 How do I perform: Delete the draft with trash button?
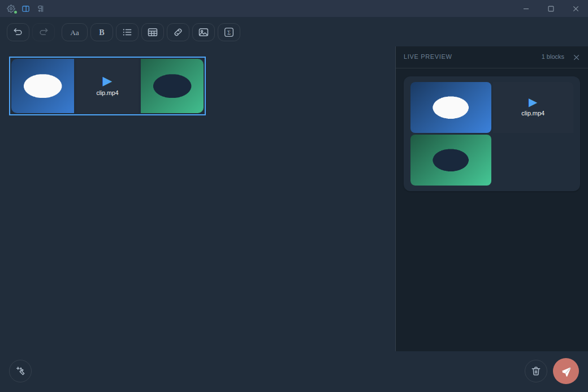[x=536, y=371]
